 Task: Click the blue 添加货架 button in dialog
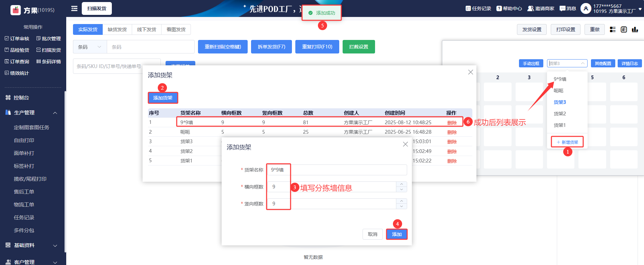pos(163,98)
